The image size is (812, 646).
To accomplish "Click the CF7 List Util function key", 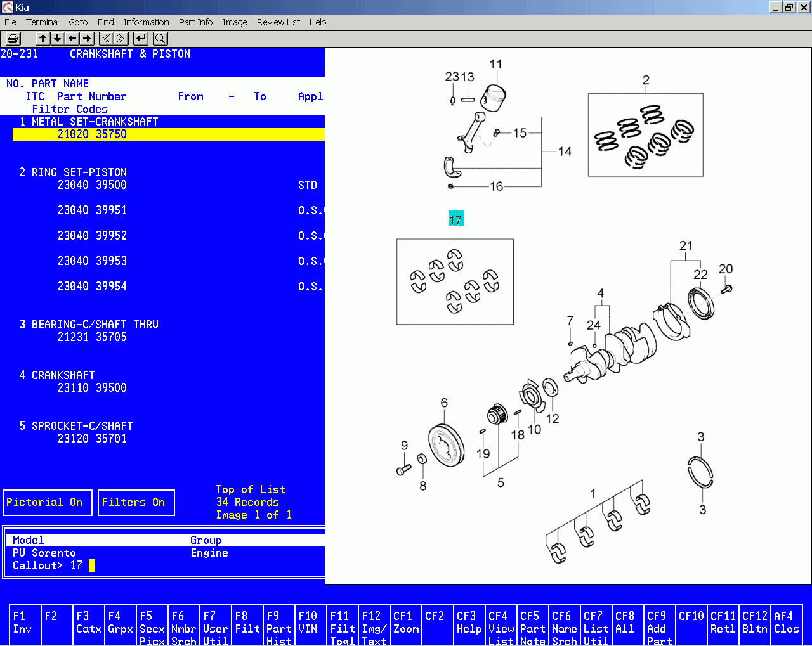I will pyautogui.click(x=596, y=626).
